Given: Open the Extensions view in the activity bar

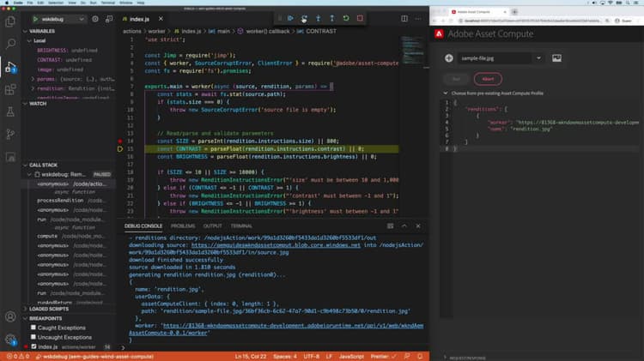Looking at the screenshot, I should pos(10,89).
